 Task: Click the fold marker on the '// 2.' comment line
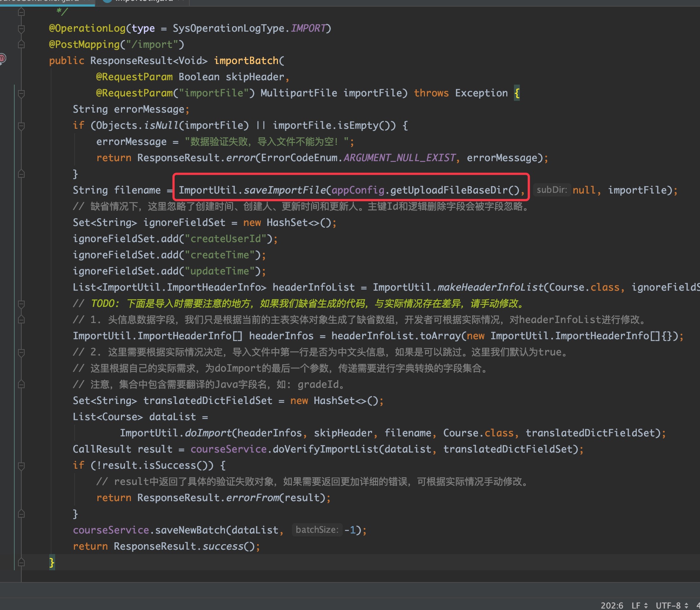pyautogui.click(x=21, y=352)
